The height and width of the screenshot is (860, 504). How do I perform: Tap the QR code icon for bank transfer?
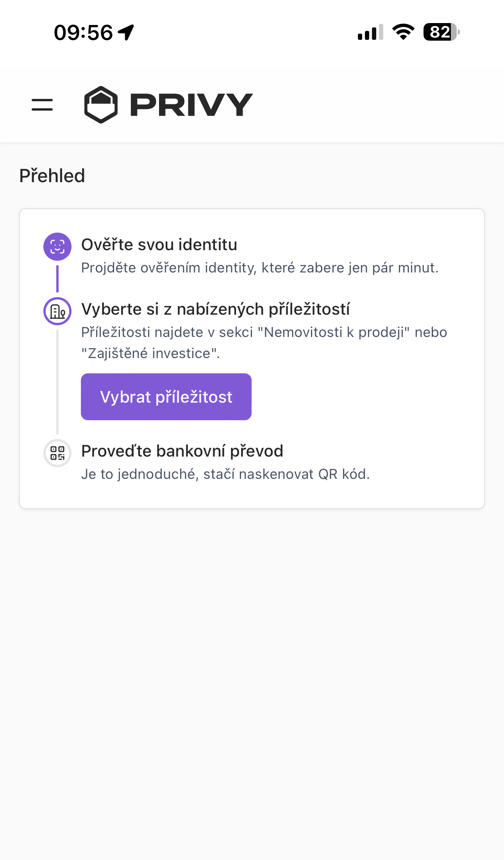tap(57, 453)
